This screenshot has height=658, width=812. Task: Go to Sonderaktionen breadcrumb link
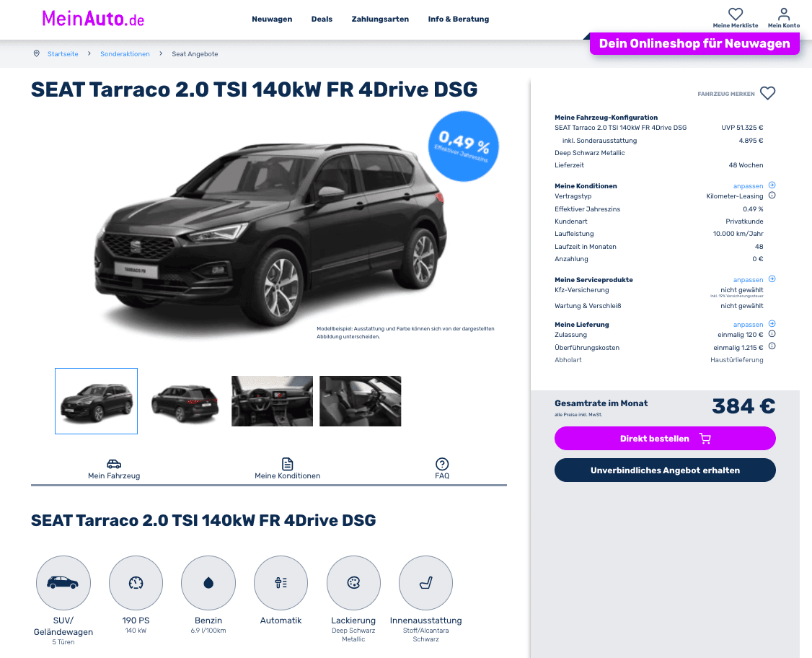click(125, 54)
